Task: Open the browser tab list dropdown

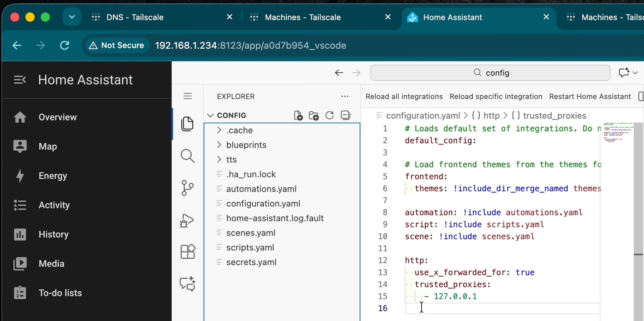Action: pyautogui.click(x=72, y=17)
